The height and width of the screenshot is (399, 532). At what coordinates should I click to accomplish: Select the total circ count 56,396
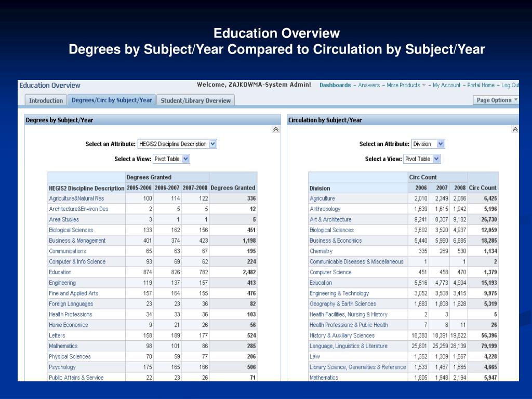[489, 335]
